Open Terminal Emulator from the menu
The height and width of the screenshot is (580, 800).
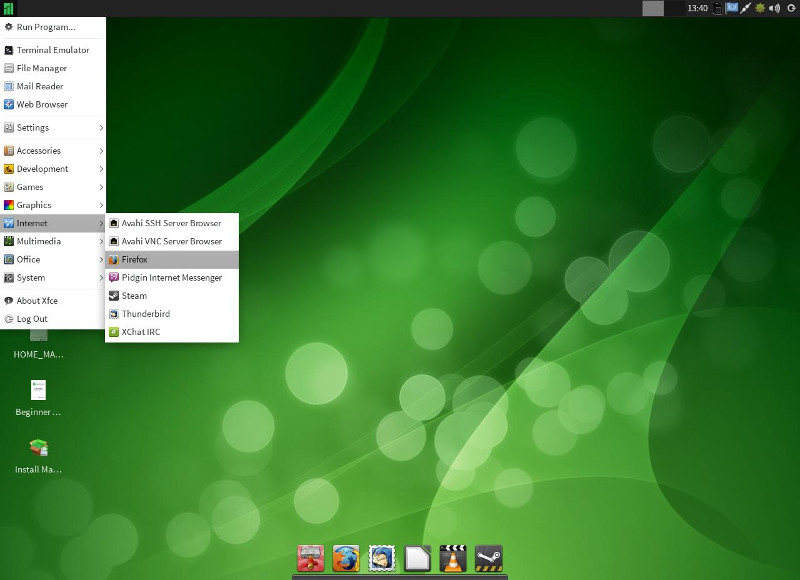click(53, 50)
